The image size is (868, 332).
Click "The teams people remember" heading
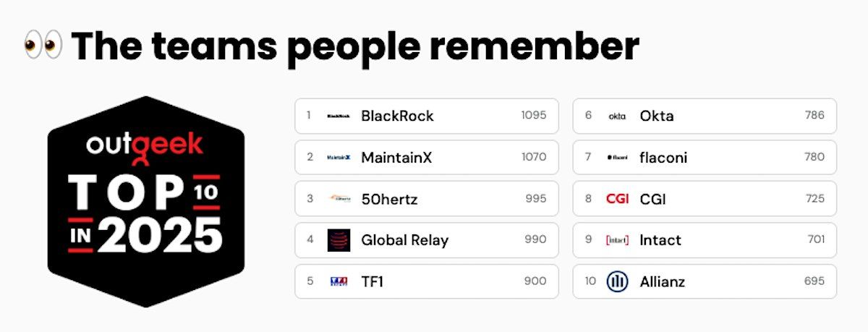click(355, 46)
